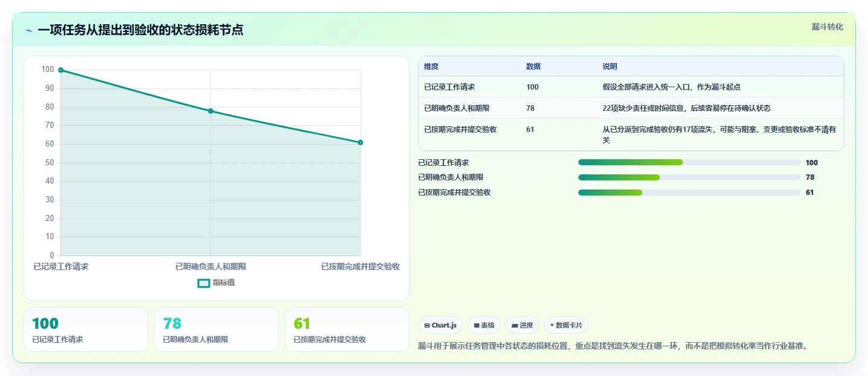Screen dimensions: 868x376
Task: Open the 100 已记录工作请求 data card
Action: (x=86, y=329)
